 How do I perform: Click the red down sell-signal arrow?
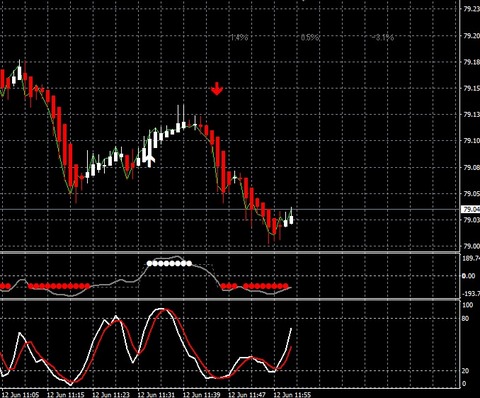coord(217,89)
